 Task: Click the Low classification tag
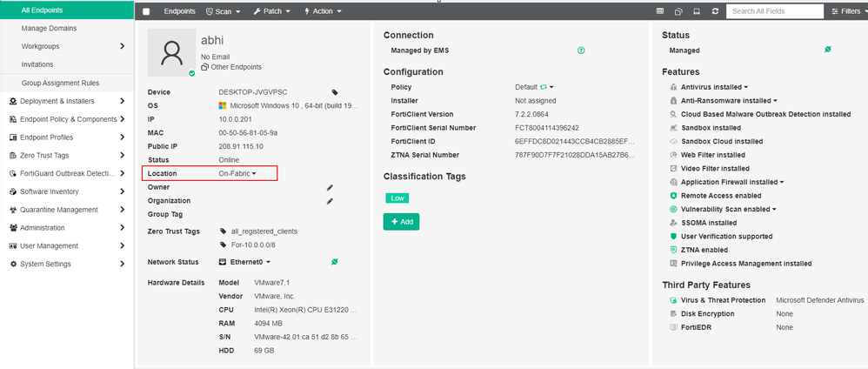click(397, 198)
